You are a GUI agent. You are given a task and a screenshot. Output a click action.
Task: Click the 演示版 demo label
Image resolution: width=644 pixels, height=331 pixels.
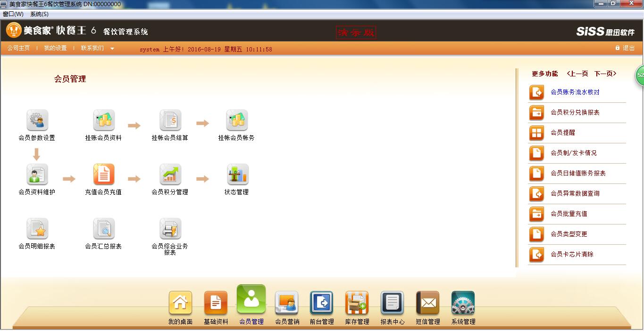pos(356,32)
